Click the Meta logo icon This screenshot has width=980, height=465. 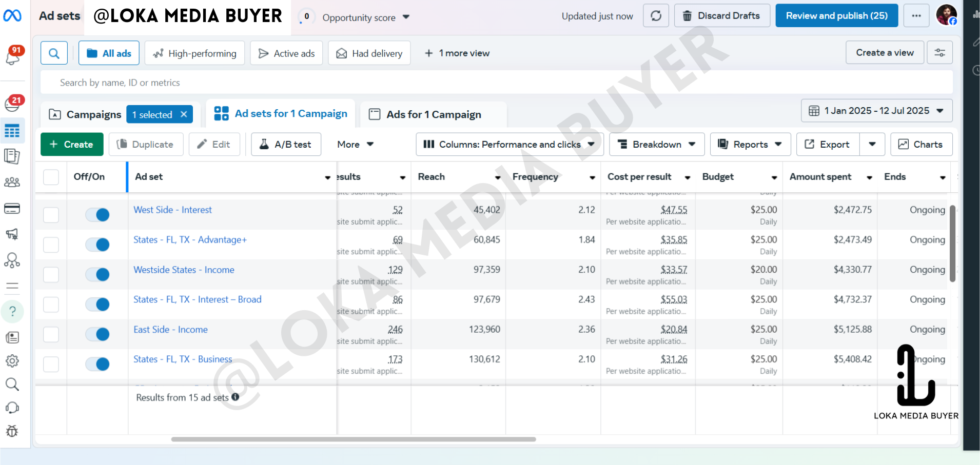[x=12, y=16]
